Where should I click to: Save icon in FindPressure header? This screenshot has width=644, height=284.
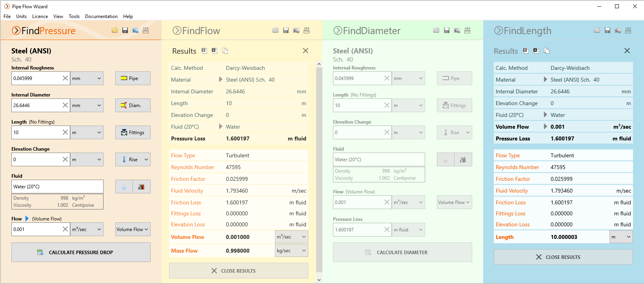(125, 30)
